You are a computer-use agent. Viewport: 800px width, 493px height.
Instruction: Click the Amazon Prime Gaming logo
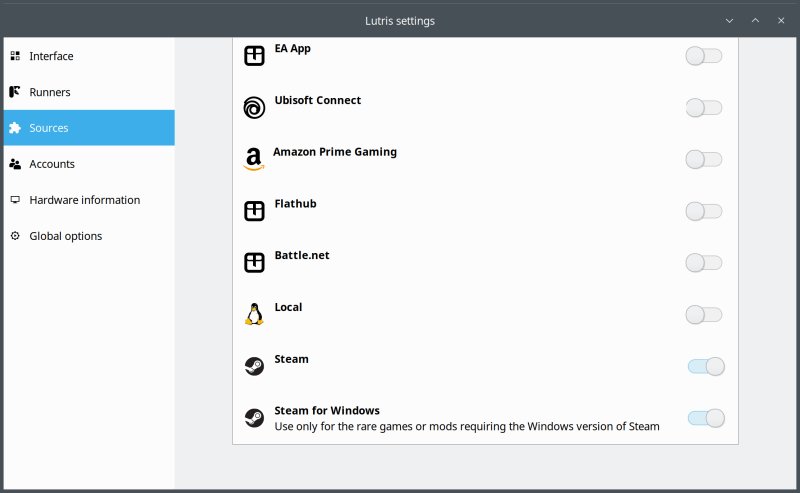pos(254,159)
